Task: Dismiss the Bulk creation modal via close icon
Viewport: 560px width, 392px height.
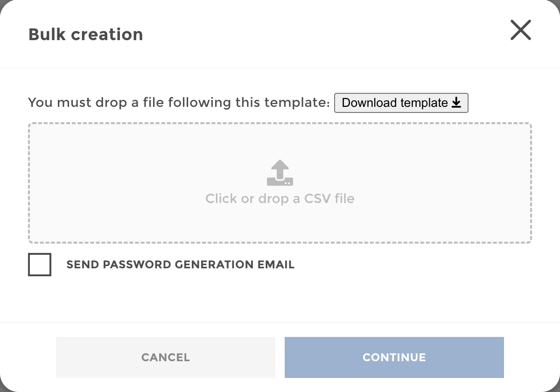Action: [x=520, y=30]
